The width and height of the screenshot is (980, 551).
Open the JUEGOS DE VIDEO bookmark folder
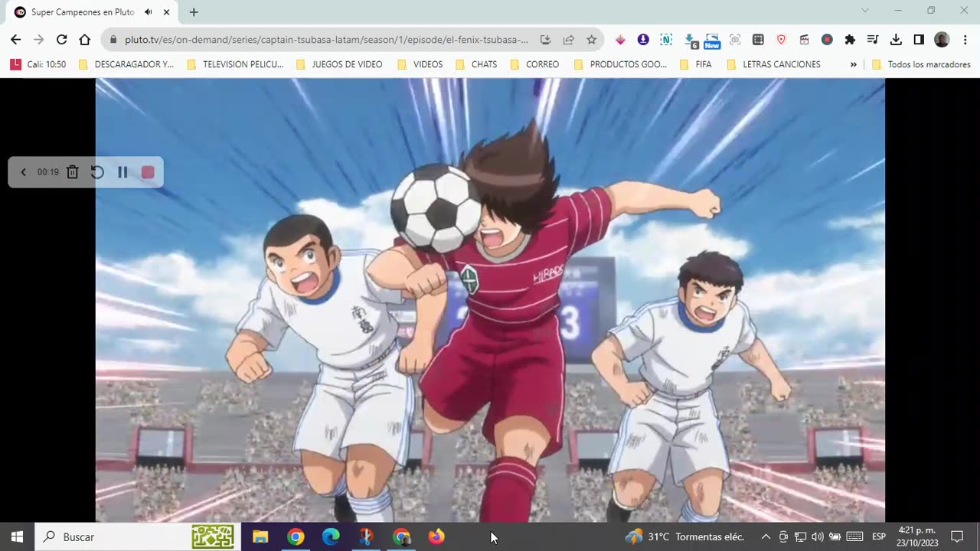[339, 64]
